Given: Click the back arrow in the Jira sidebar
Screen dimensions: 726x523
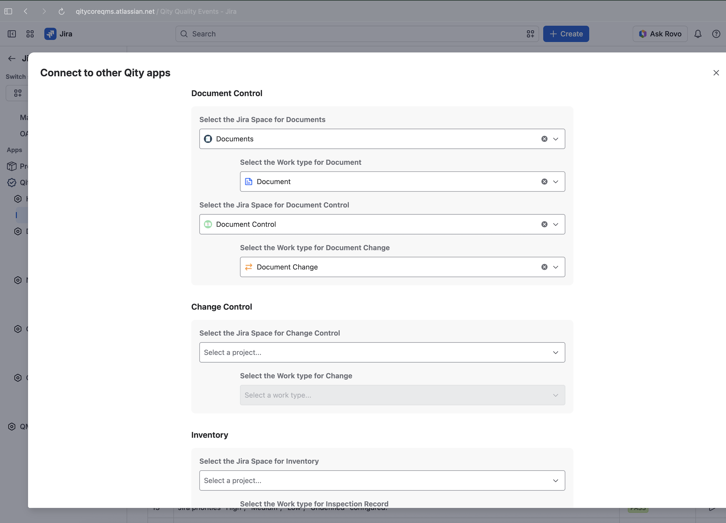Looking at the screenshot, I should click(12, 58).
